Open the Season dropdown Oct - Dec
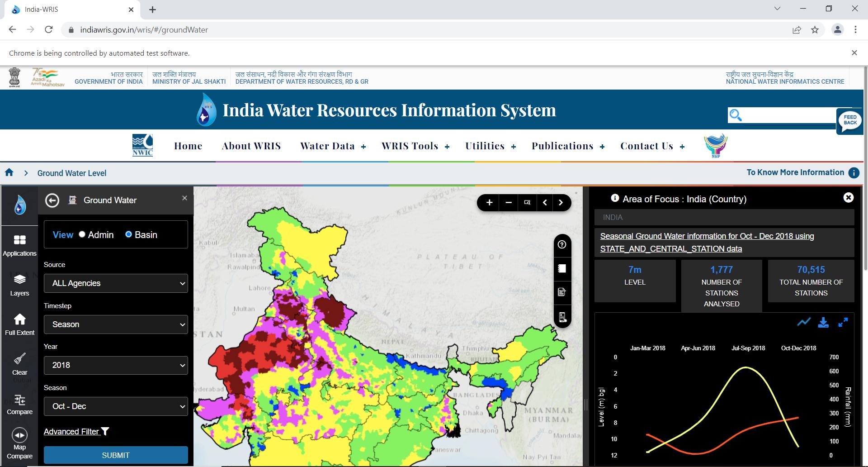Viewport: 868px width, 467px height. pos(116,406)
